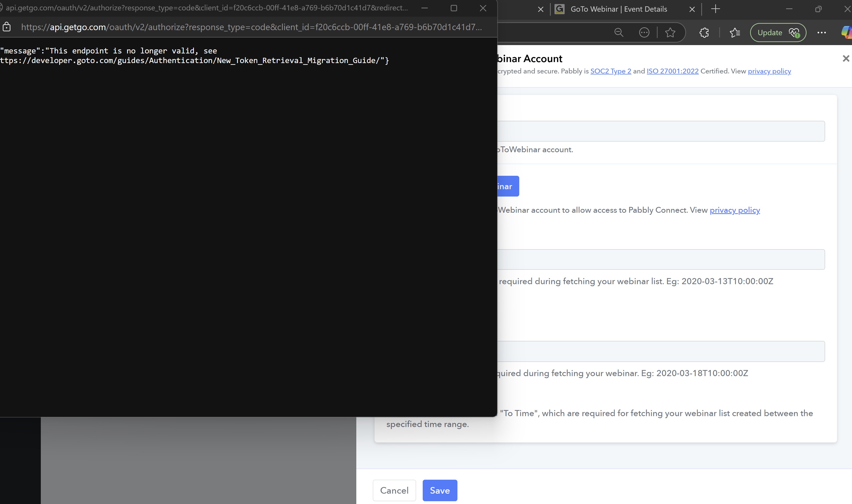Click the Update browser health button
This screenshot has height=504, width=852.
pyautogui.click(x=777, y=33)
